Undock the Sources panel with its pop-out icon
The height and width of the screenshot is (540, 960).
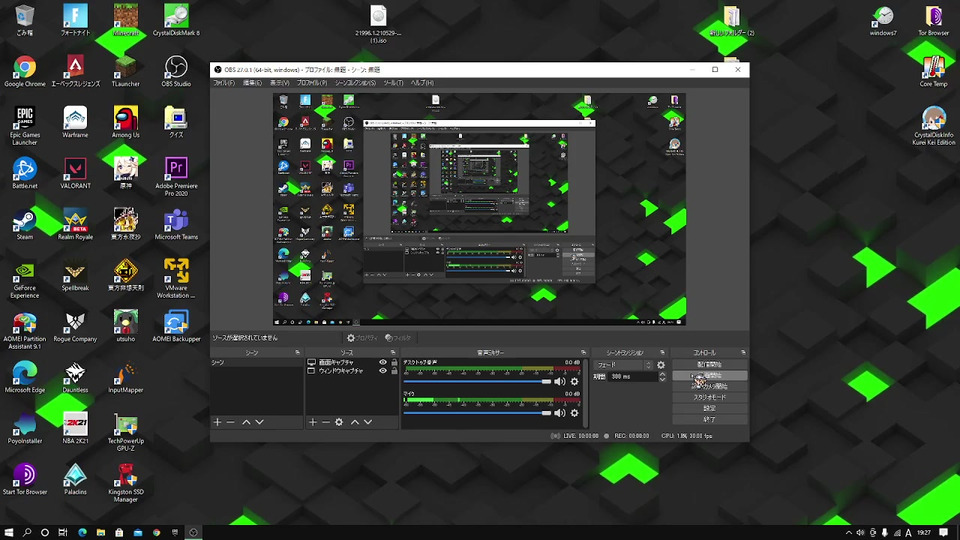coord(393,353)
